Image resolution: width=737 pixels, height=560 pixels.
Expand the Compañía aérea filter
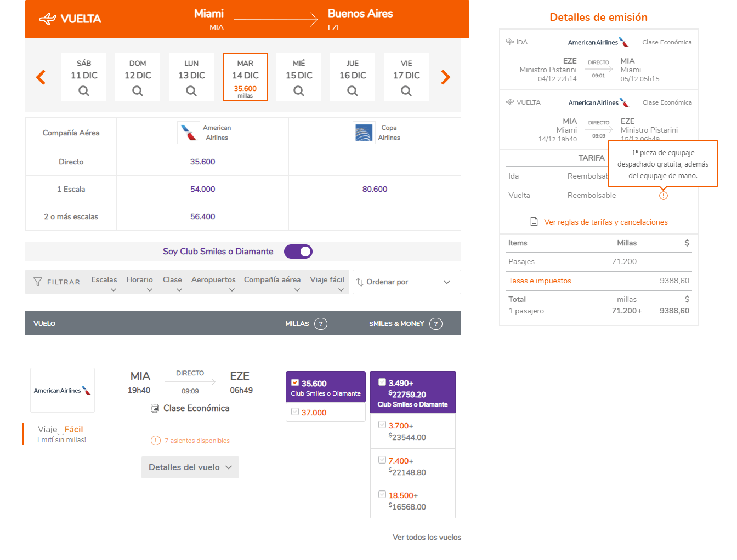(x=273, y=283)
